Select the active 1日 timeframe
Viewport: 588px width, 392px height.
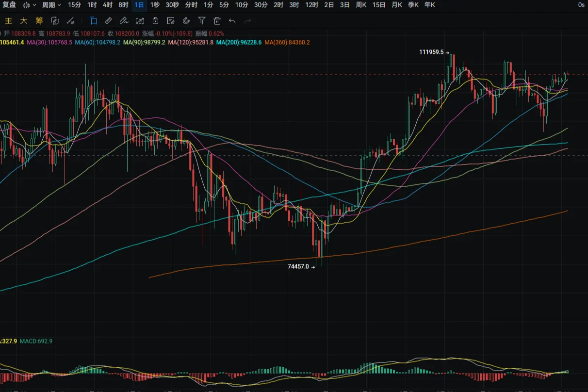click(x=139, y=5)
